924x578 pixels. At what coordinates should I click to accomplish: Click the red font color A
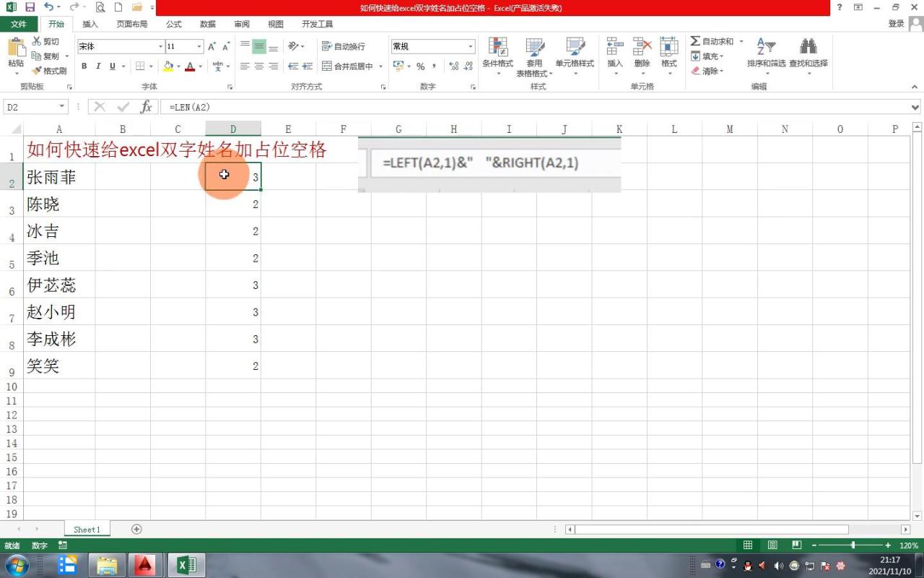tap(190, 66)
